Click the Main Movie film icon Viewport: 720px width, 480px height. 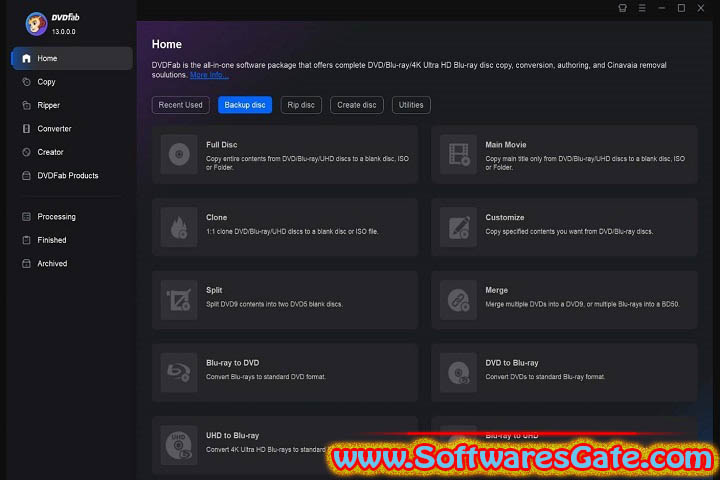[x=458, y=154]
